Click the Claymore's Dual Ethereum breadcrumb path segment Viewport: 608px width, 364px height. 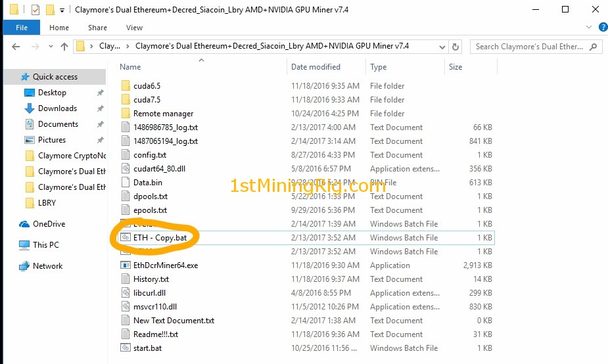click(x=272, y=46)
